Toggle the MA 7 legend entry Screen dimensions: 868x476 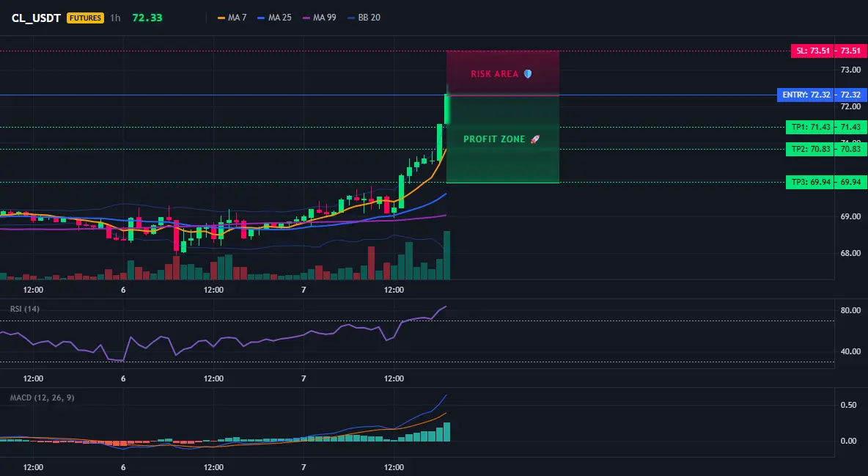pos(232,18)
